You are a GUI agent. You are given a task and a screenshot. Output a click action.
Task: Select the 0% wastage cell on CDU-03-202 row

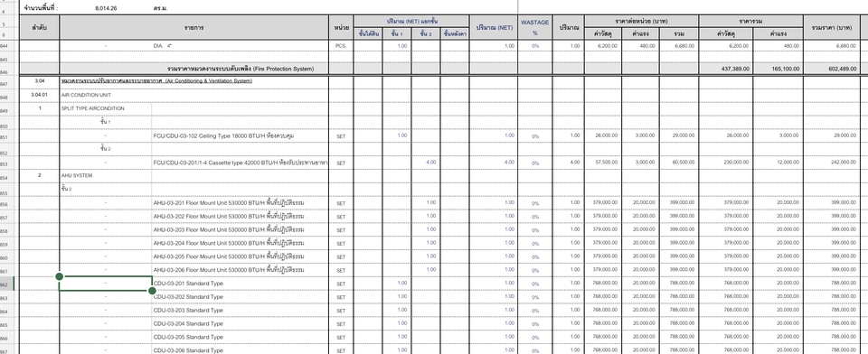click(x=534, y=297)
